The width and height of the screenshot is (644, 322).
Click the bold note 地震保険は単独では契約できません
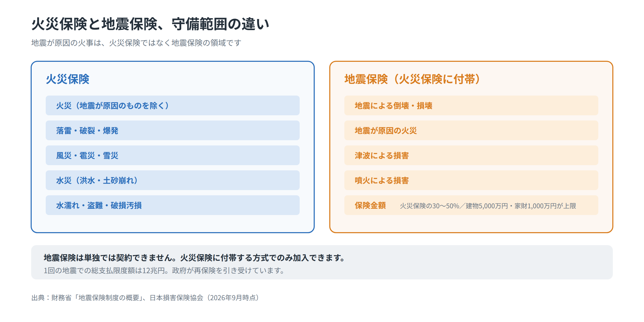110,258
